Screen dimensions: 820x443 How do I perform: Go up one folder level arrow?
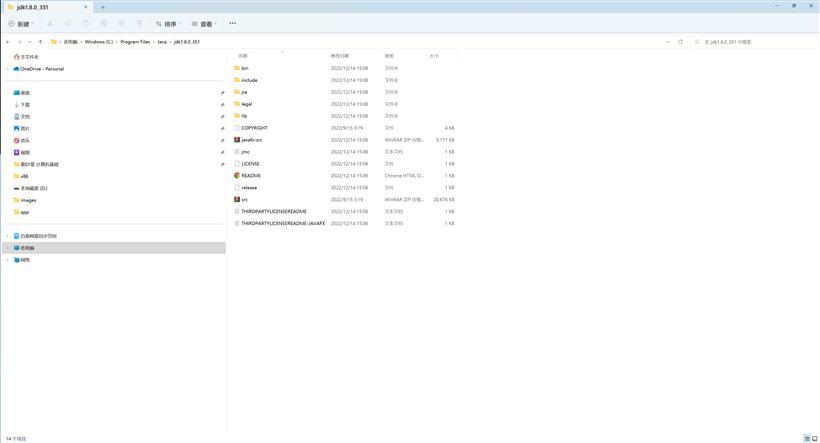tap(40, 42)
